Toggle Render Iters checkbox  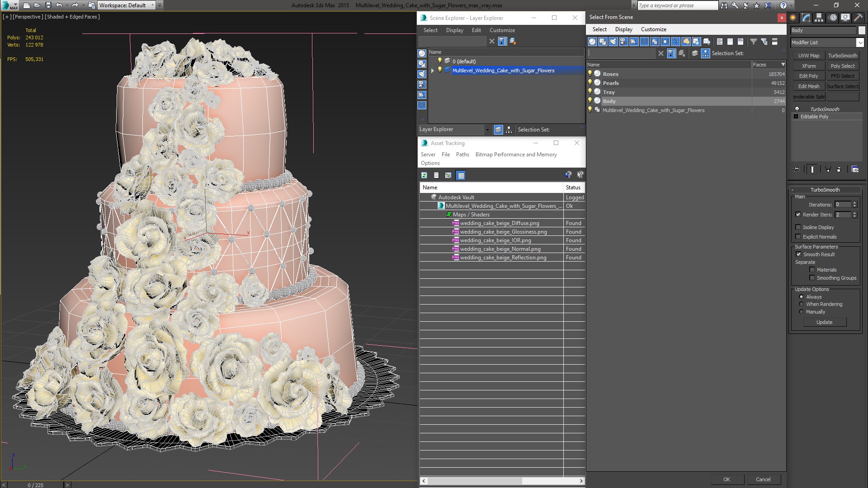798,215
